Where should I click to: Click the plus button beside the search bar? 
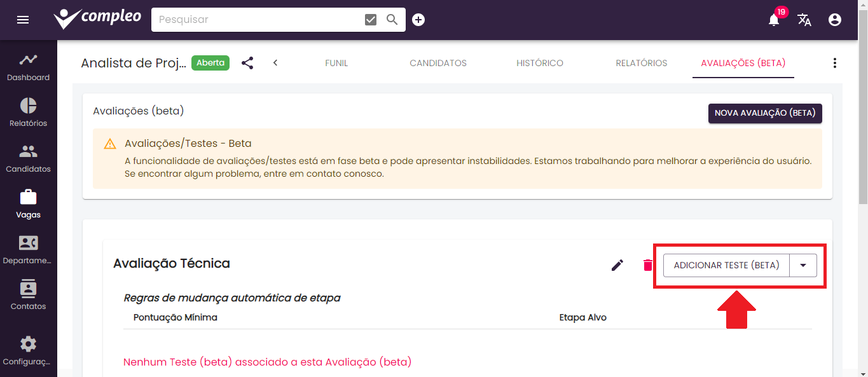tap(418, 20)
